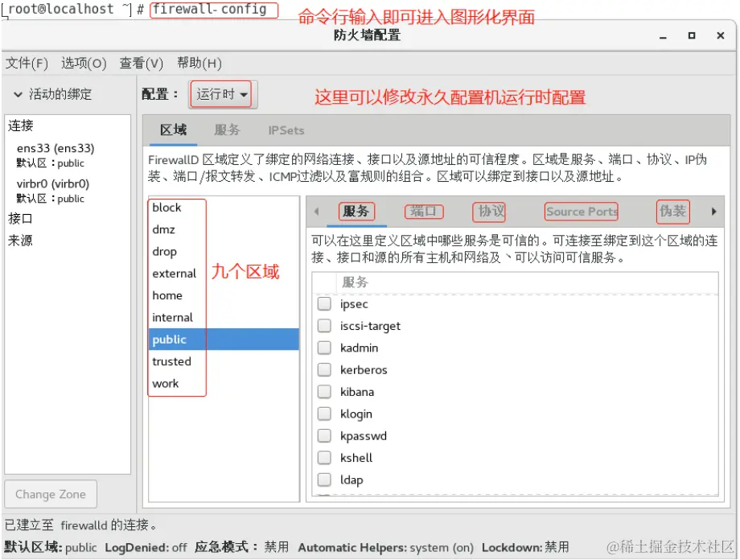Click left arrow to scroll zone tabs
The height and width of the screenshot is (560, 740).
[x=316, y=212]
